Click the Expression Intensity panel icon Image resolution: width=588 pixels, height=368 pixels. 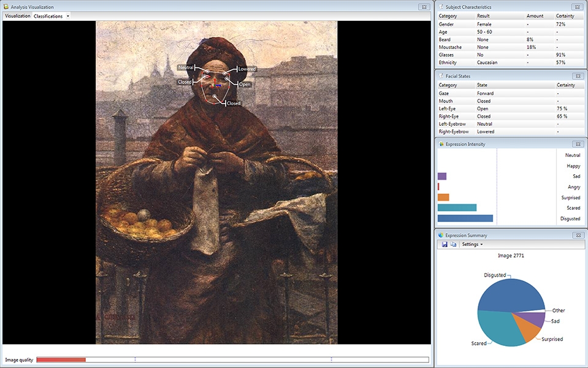(441, 144)
